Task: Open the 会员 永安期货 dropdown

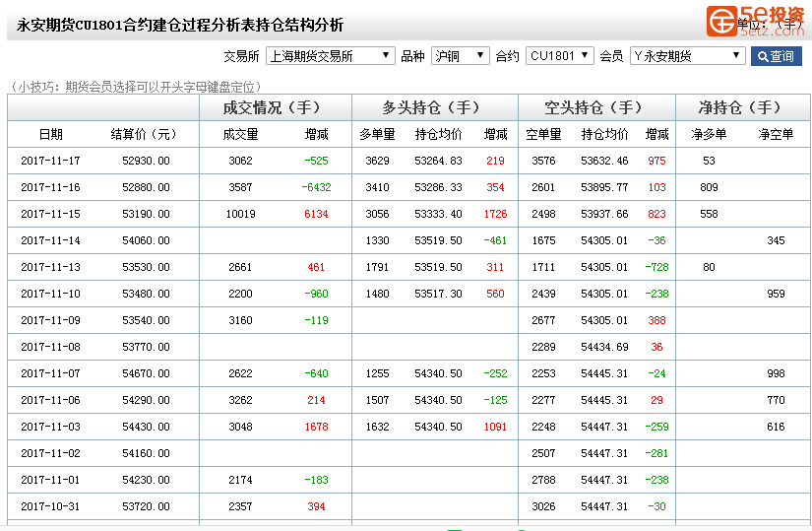Action: click(x=687, y=56)
